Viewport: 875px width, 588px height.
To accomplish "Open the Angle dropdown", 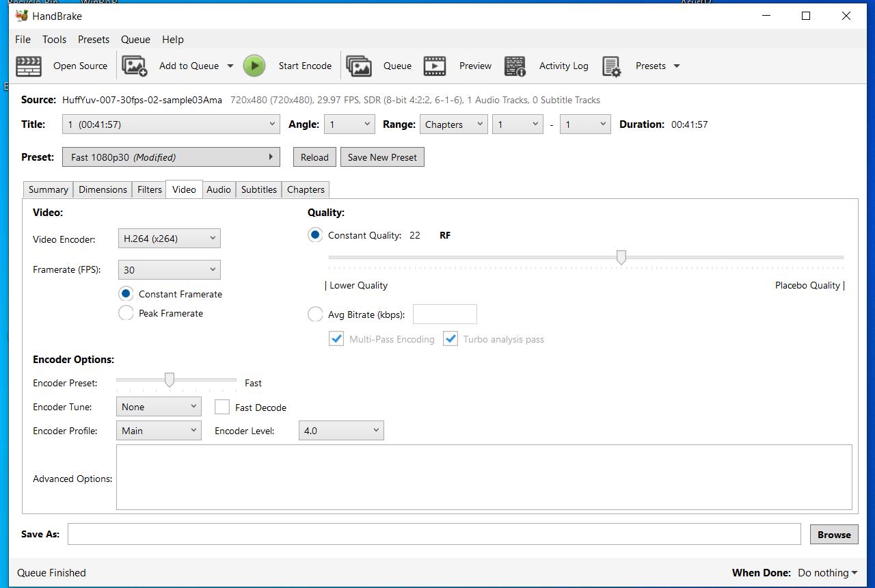I will pyautogui.click(x=349, y=124).
